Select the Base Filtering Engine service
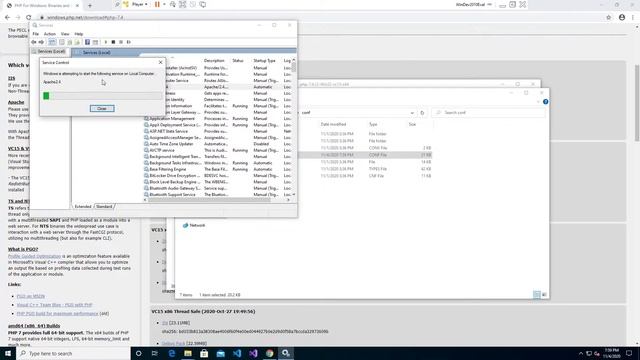This screenshot has width=640, height=360. click(x=218, y=169)
